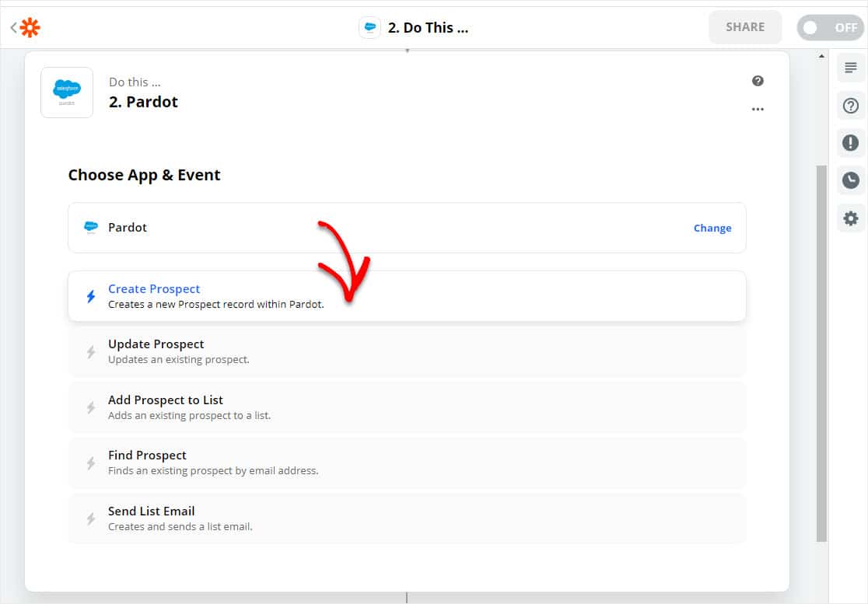Select the Update Prospect event
868x604 pixels.
click(407, 352)
